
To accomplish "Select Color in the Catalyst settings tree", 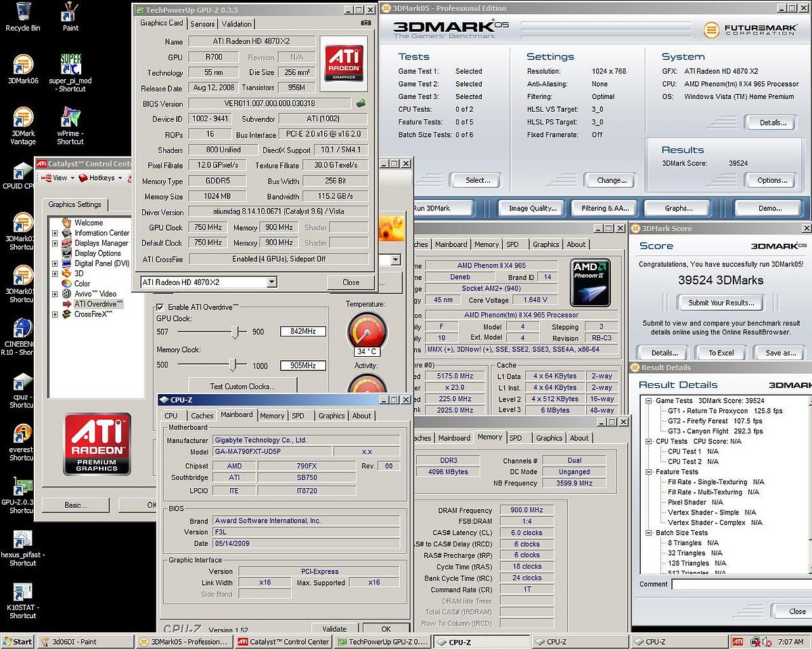I will [82, 284].
